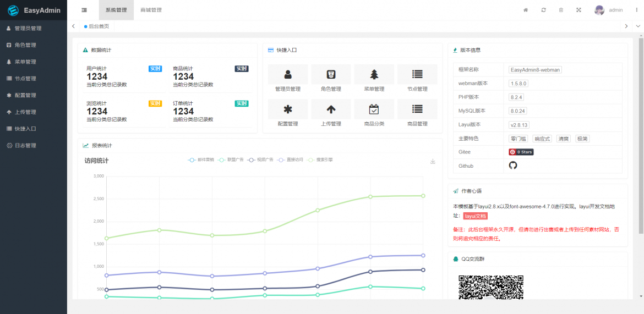
Task: Click the 访问统计 chart title
Action: coord(96,161)
